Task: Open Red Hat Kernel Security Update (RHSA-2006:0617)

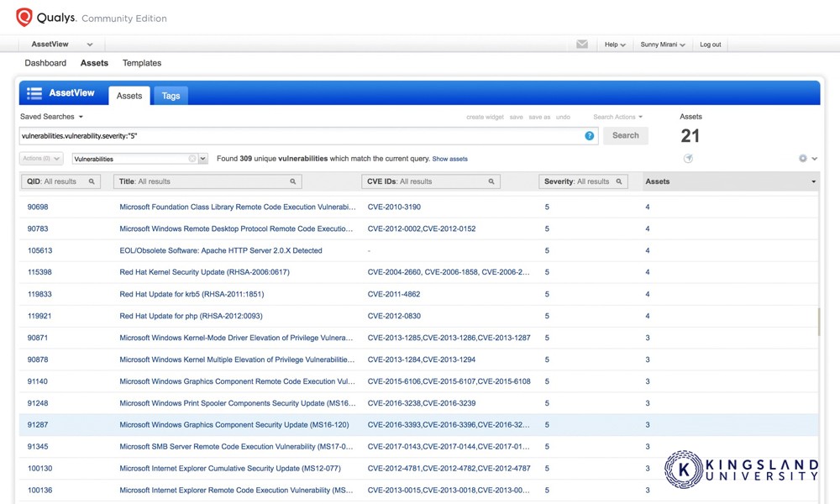Action: [x=205, y=272]
